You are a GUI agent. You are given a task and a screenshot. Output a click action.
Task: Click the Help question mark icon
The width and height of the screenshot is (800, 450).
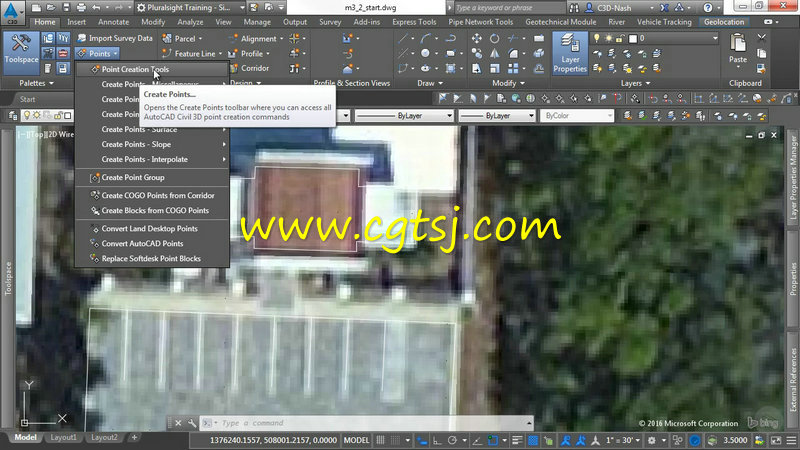tap(708, 8)
